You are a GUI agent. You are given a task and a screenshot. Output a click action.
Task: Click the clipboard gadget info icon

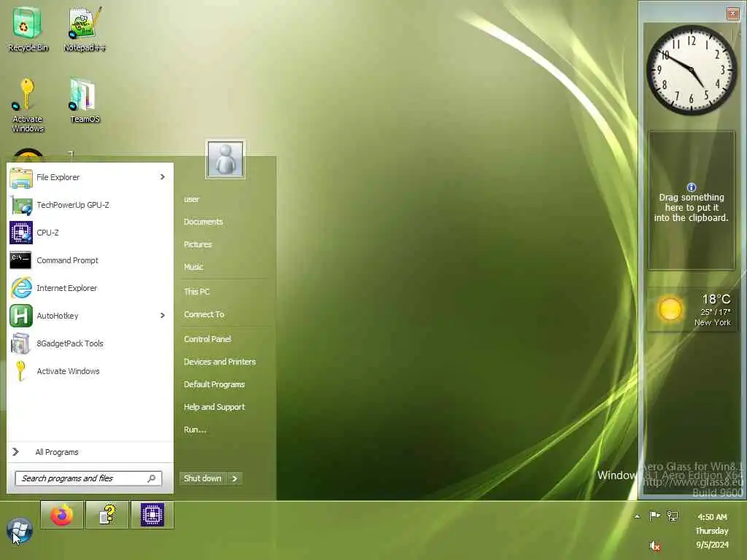(692, 187)
